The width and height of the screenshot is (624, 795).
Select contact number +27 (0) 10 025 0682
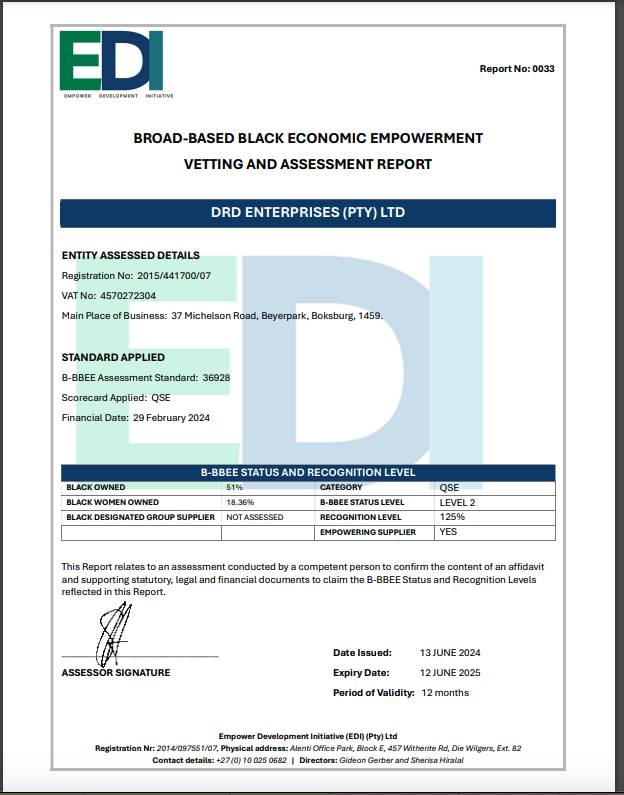pyautogui.click(x=251, y=761)
